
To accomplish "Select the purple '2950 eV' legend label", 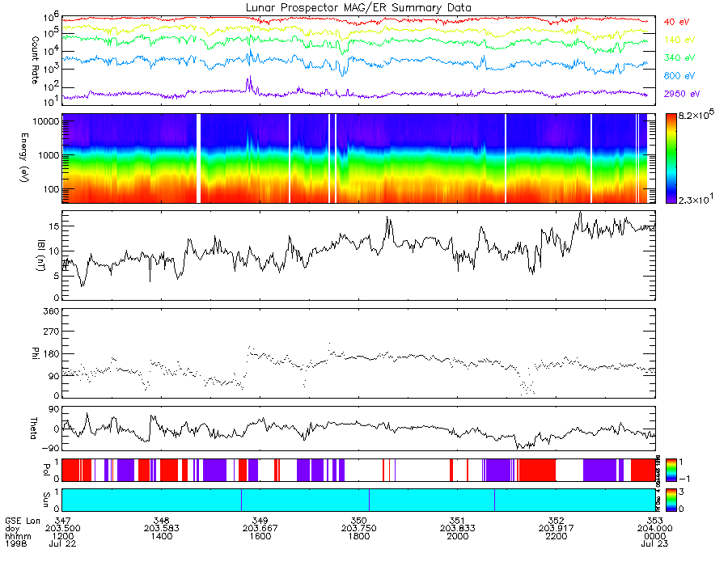I will (682, 94).
